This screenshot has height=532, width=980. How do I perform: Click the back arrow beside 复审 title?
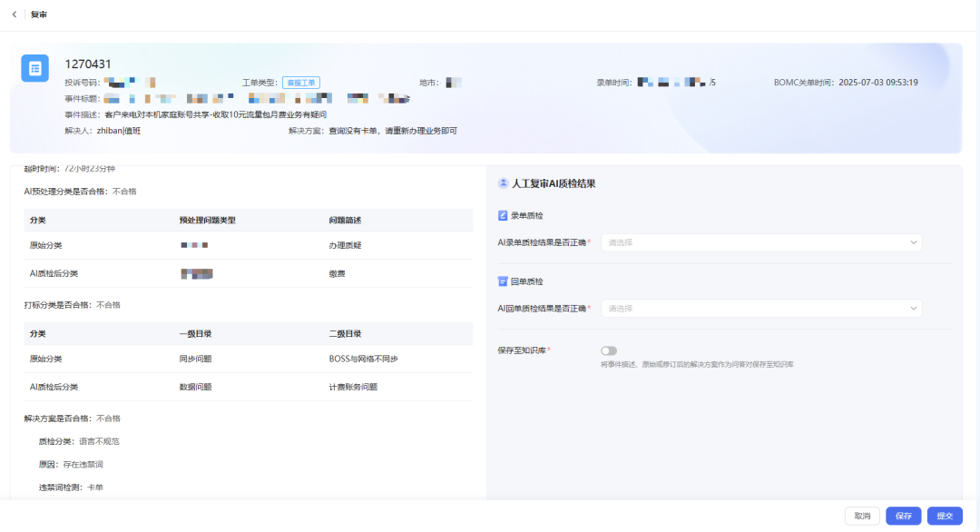pyautogui.click(x=13, y=15)
